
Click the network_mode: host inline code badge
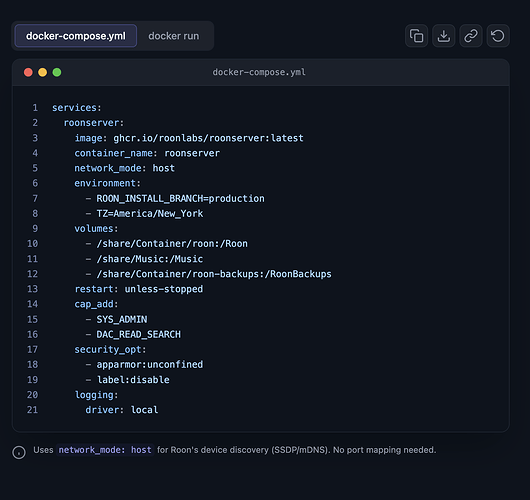click(105, 450)
